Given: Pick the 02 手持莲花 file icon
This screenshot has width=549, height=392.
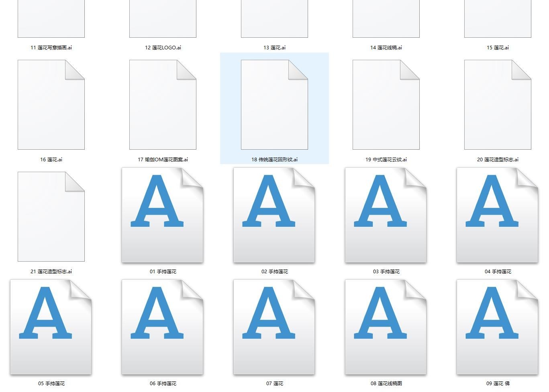Looking at the screenshot, I should [274, 215].
